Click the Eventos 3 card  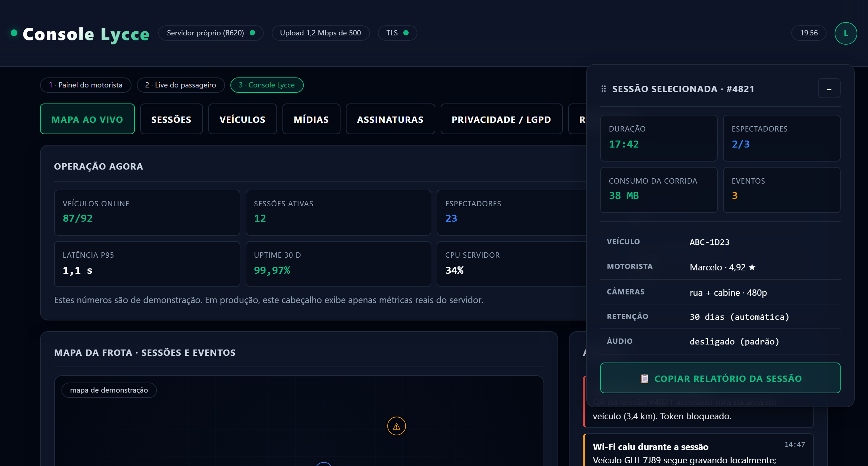(x=782, y=190)
